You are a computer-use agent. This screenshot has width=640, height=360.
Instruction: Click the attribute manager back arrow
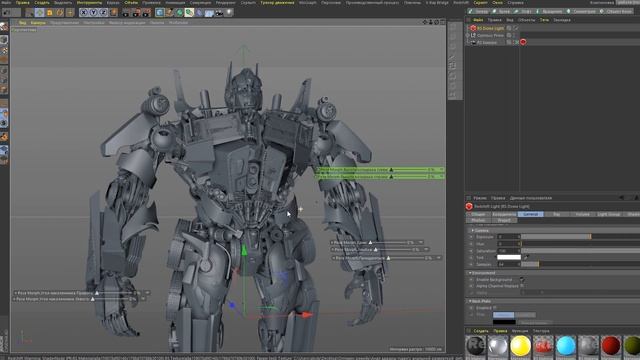[x=621, y=198]
